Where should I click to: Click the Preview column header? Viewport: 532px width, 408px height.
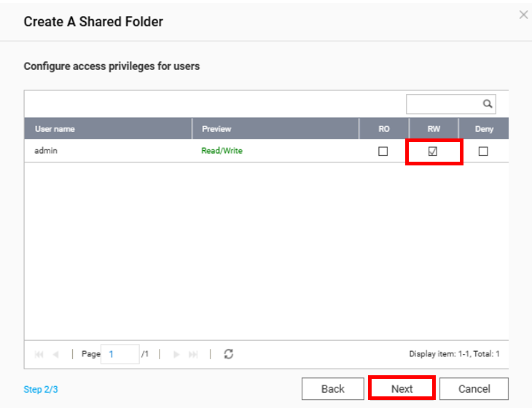275,129
